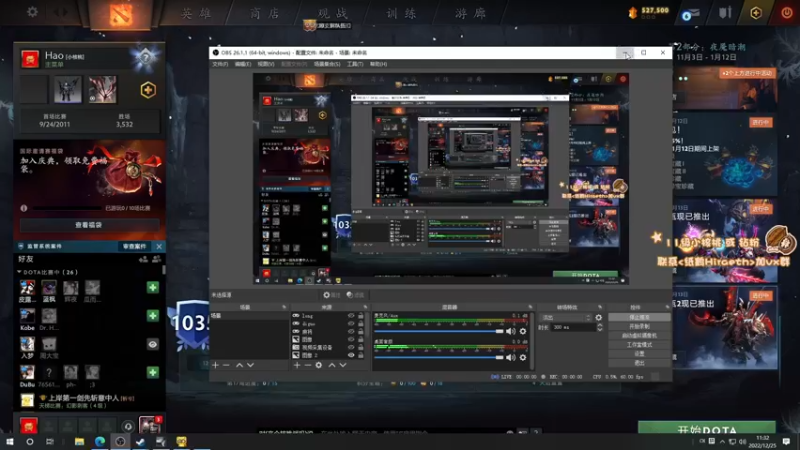Move source down with the arrow icon
Screen dimensions: 800x450
[343, 365]
